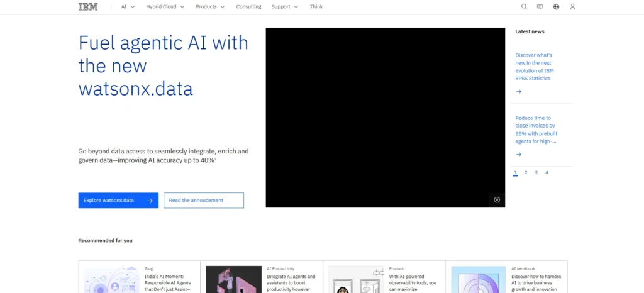Open India's AI Moment blog card
This screenshot has width=644, height=293.
(x=139, y=277)
